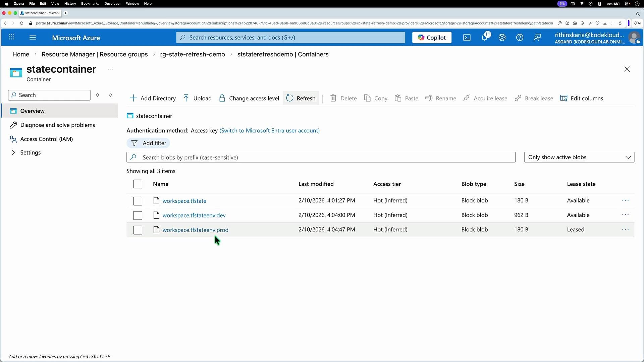Refresh the blob list

(x=301, y=98)
